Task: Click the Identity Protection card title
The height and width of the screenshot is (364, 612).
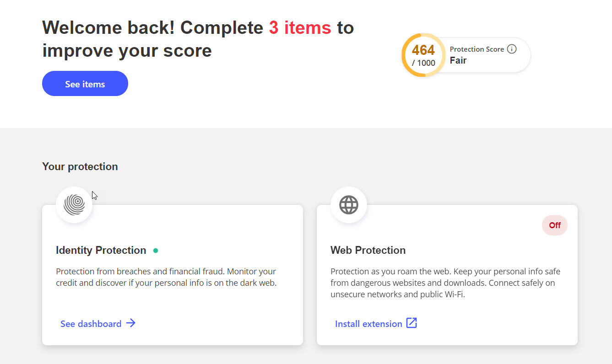Action: click(101, 250)
